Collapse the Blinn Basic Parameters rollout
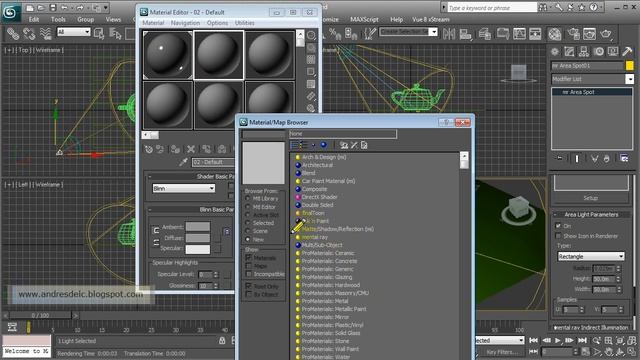The width and height of the screenshot is (640, 360). click(x=192, y=209)
